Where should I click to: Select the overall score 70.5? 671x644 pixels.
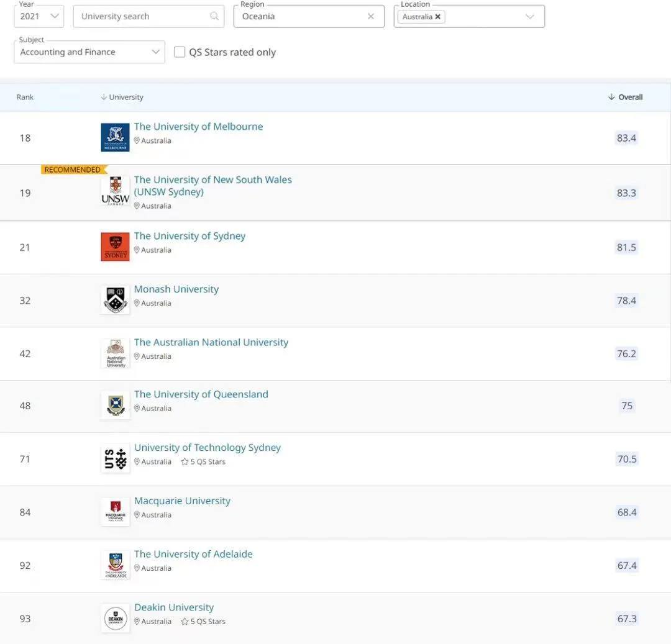[627, 459]
